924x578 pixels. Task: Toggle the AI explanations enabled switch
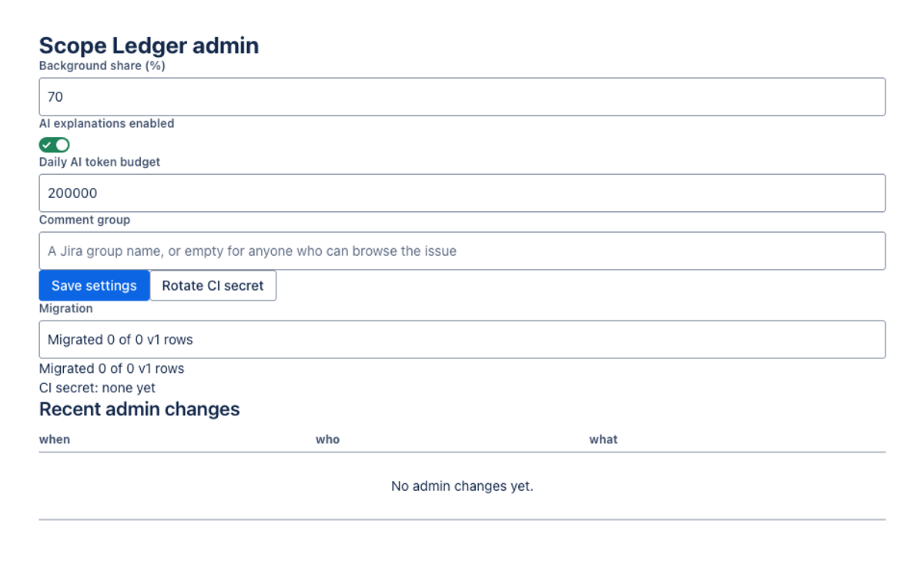55,145
